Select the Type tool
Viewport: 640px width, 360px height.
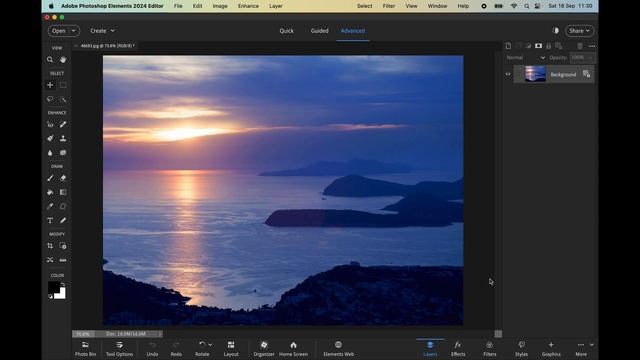pos(50,220)
